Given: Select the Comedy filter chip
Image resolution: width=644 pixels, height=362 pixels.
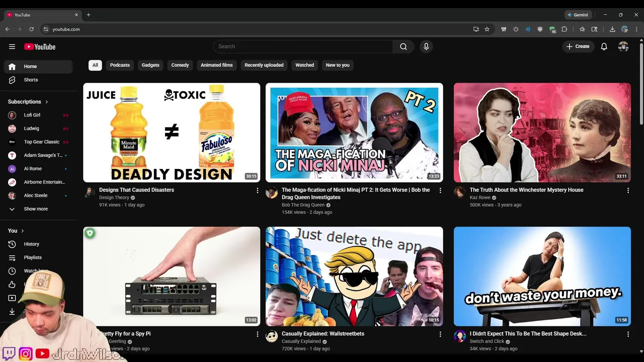Looking at the screenshot, I should [x=180, y=65].
